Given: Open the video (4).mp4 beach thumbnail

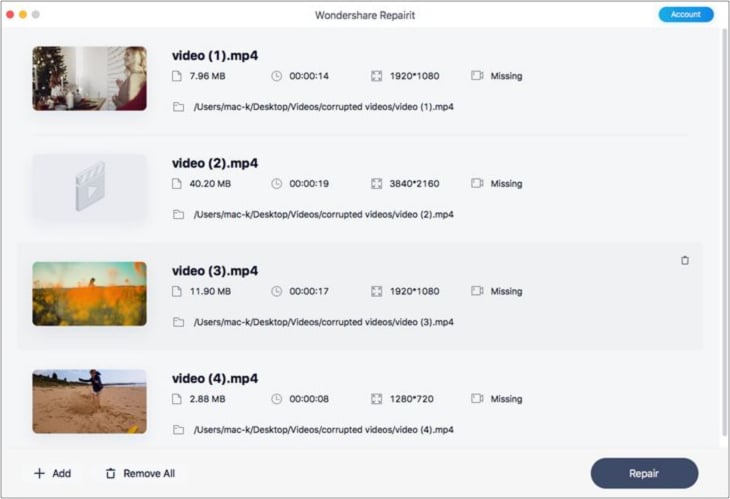Looking at the screenshot, I should 89,401.
